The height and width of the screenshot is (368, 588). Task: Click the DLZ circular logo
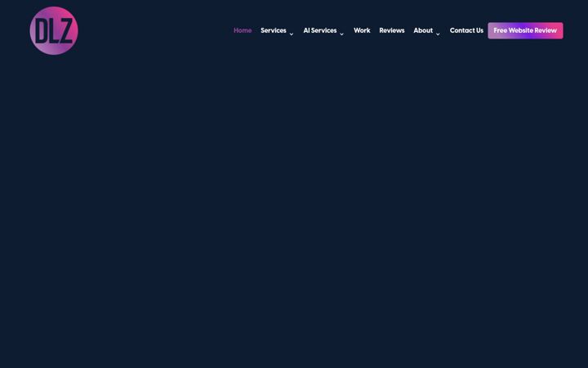54,30
